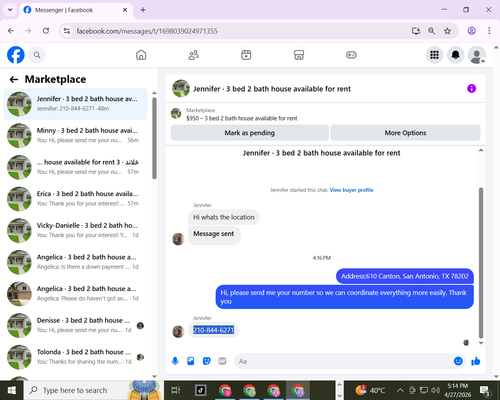Open Minny conversation in chat list

coord(75,135)
